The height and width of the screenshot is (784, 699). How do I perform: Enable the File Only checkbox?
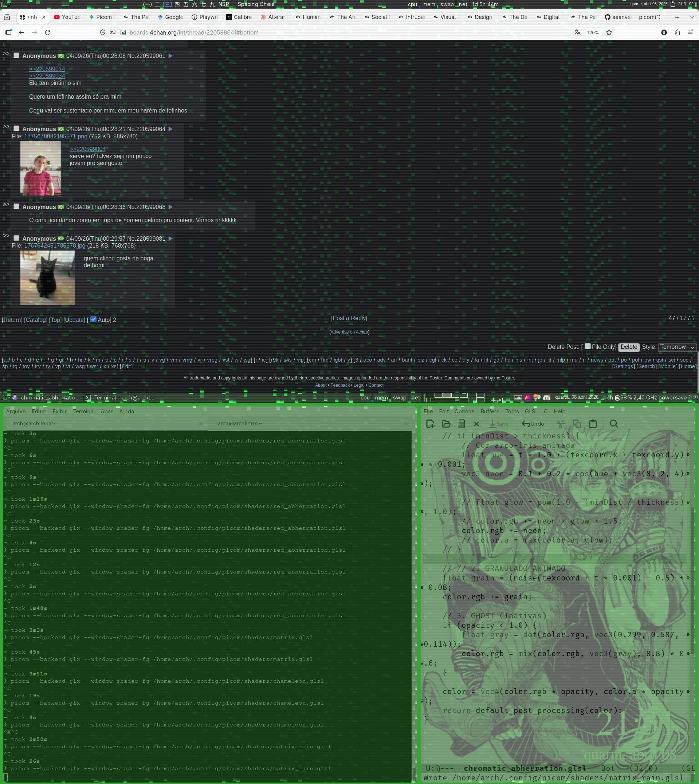[x=588, y=346]
